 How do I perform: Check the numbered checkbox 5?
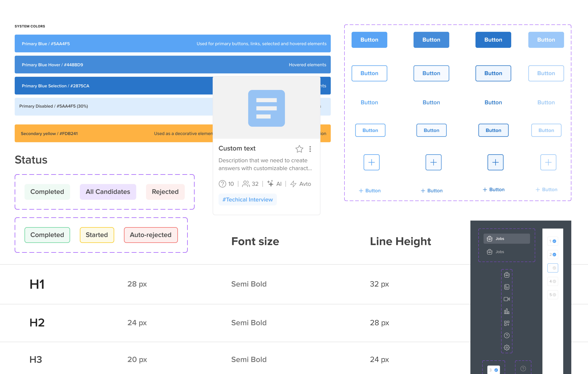[553, 295]
